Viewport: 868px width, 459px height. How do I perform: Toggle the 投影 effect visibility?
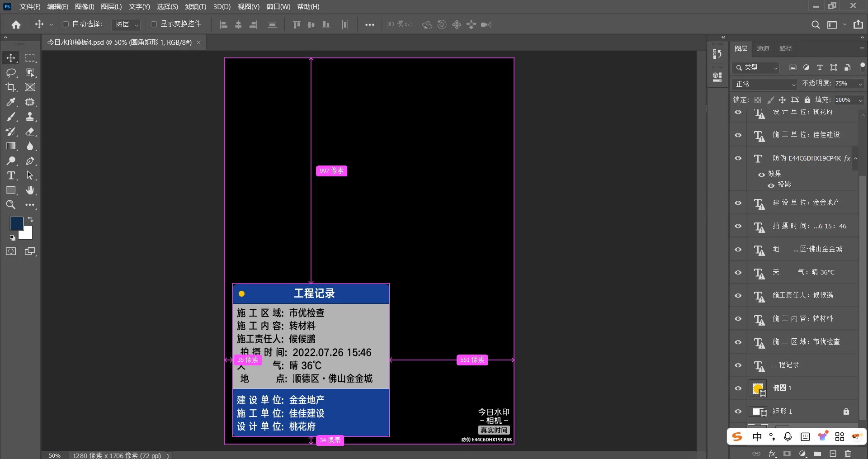tap(771, 185)
